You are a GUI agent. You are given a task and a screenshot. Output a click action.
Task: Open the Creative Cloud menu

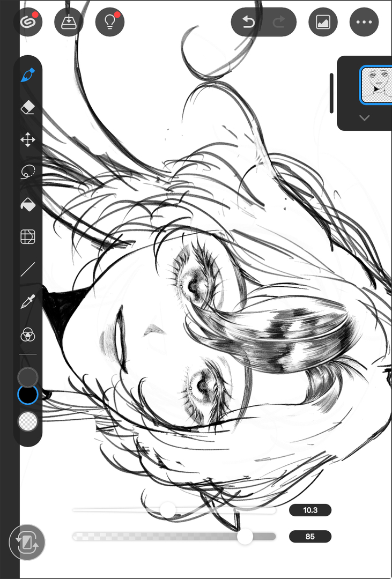pyautogui.click(x=28, y=22)
